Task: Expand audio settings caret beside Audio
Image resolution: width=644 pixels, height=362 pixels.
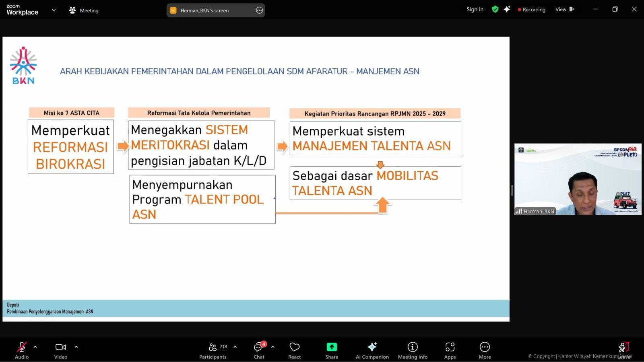Action: tap(35, 347)
